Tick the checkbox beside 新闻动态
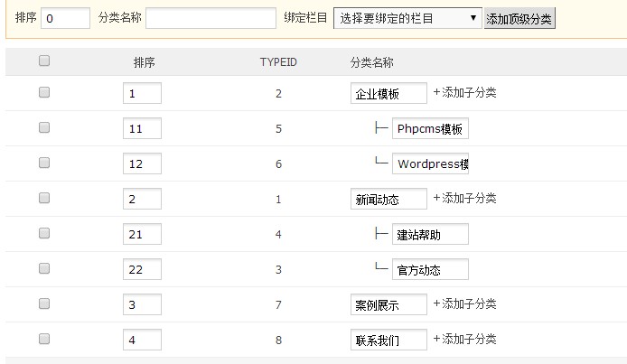Viewport: 627px width, 364px height. (x=44, y=198)
